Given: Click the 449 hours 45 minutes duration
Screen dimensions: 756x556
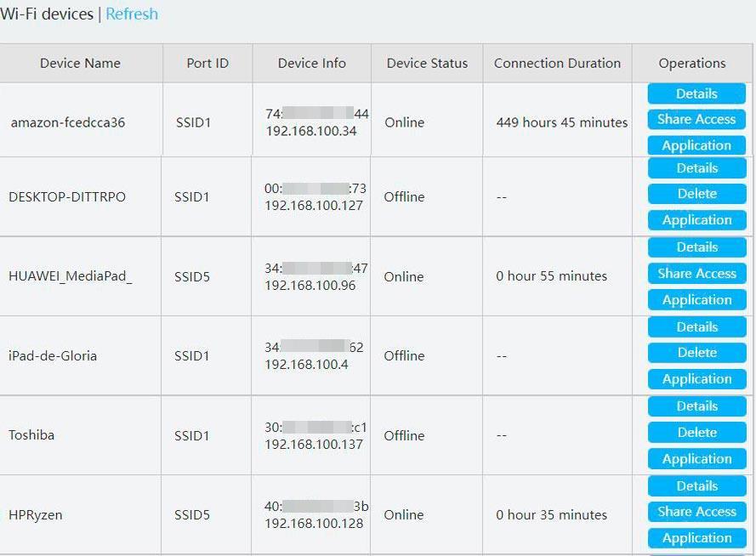Looking at the screenshot, I should pyautogui.click(x=562, y=122).
